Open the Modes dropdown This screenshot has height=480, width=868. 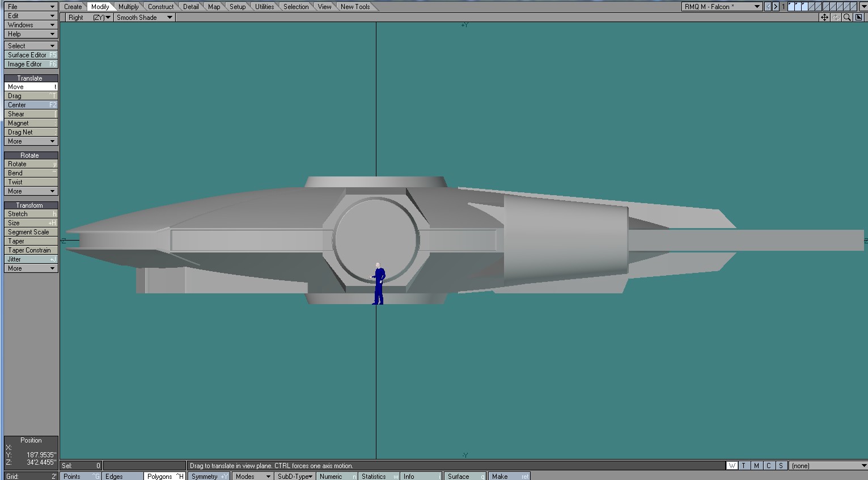point(253,476)
